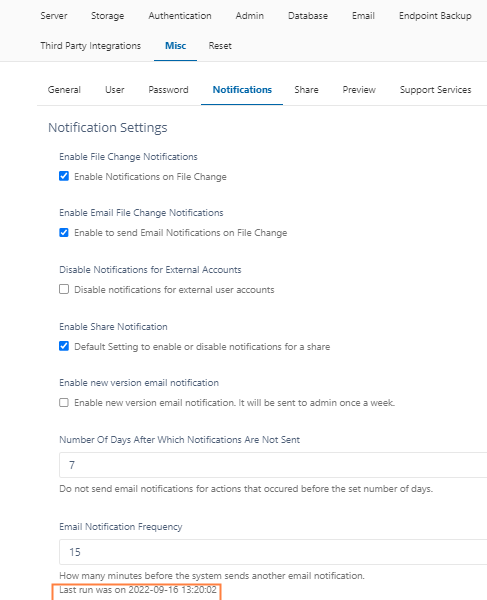The image size is (487, 600).
Task: Switch to the Reset tab
Action: point(220,46)
